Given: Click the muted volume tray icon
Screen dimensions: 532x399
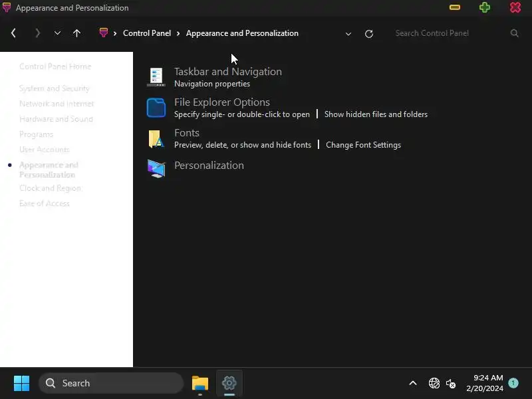Looking at the screenshot, I should coord(451,384).
